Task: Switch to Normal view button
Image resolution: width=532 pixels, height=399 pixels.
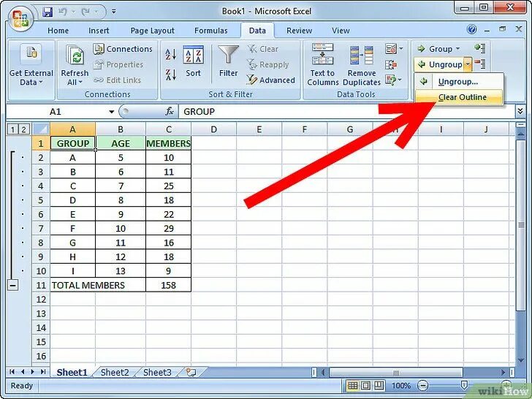Action: [x=353, y=386]
